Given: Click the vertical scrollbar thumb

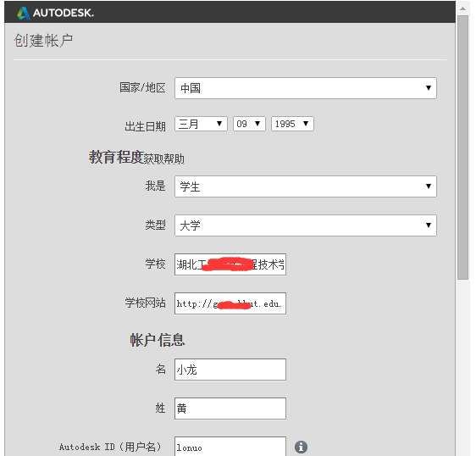Looking at the screenshot, I should click(463, 147).
